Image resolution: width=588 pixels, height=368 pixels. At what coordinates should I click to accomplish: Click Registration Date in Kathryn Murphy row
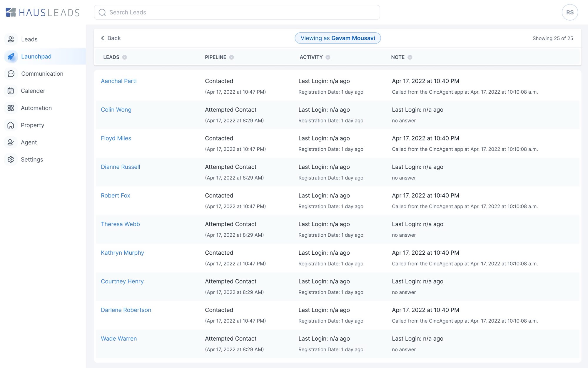(x=331, y=263)
